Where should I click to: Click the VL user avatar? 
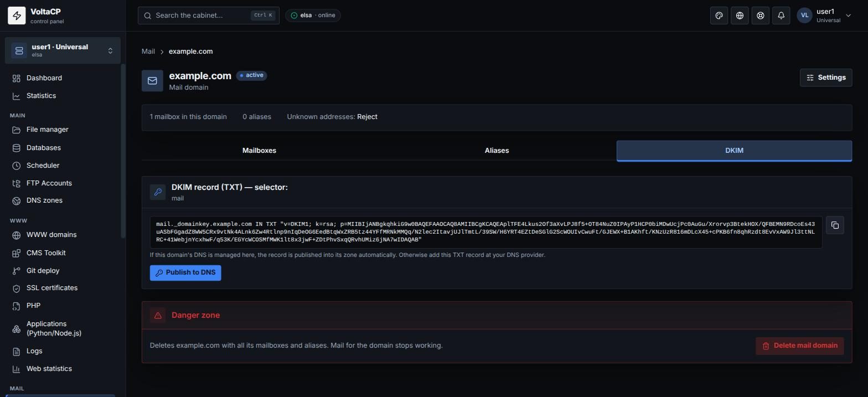[x=804, y=16]
